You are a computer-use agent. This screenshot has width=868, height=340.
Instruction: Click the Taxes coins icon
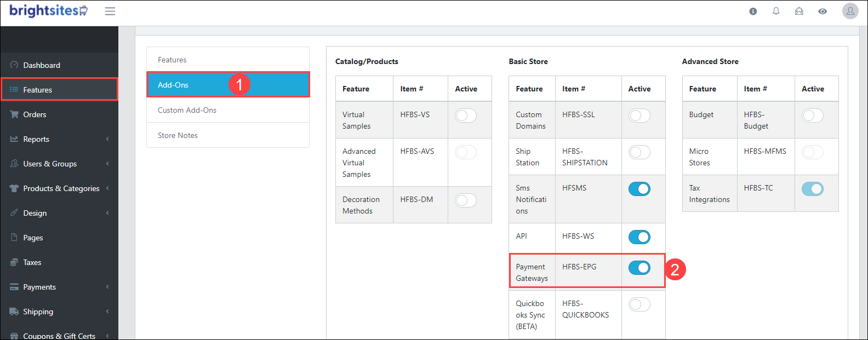click(x=14, y=262)
